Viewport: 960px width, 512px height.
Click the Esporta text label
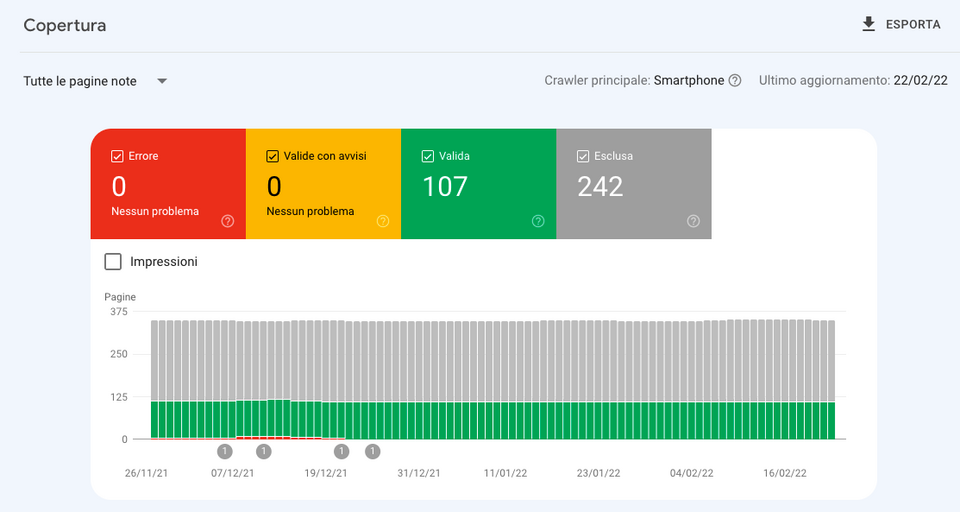pos(912,24)
